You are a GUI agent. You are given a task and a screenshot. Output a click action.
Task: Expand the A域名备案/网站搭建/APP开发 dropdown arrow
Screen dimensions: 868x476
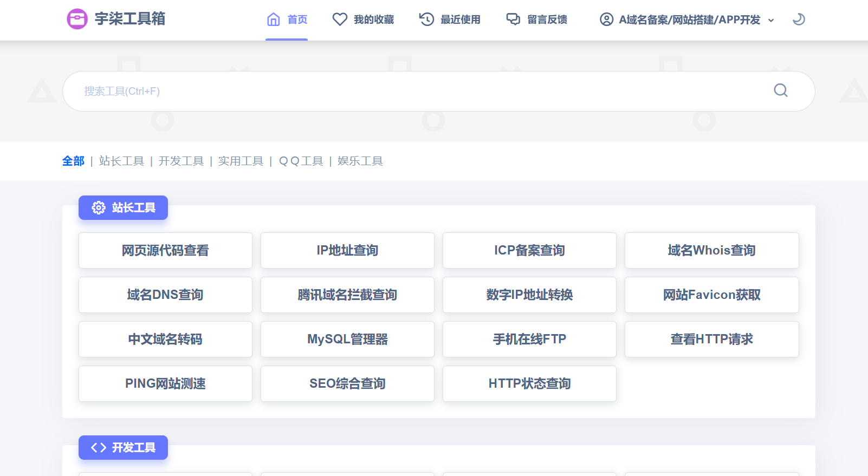(771, 21)
